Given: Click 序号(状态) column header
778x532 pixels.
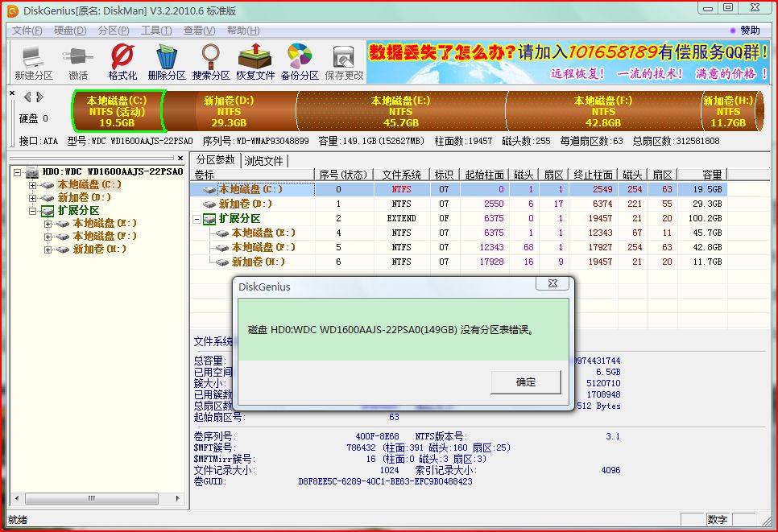Looking at the screenshot, I should coord(343,175).
